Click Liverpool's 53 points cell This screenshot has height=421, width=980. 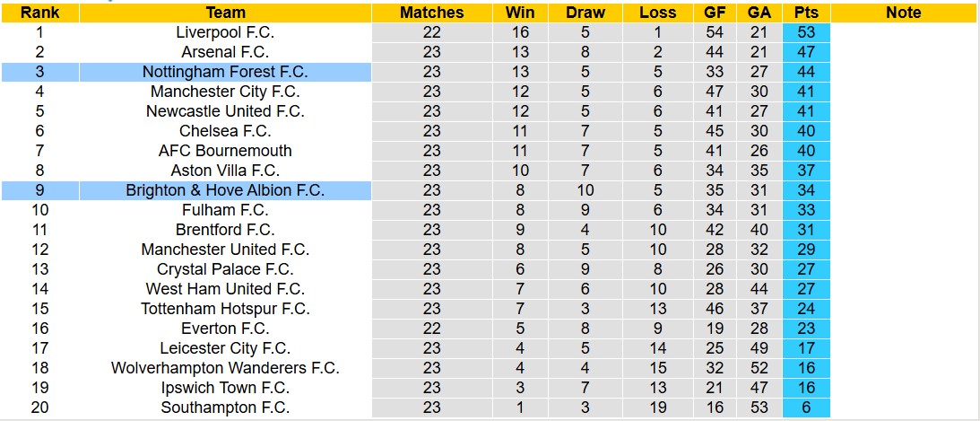tap(805, 32)
